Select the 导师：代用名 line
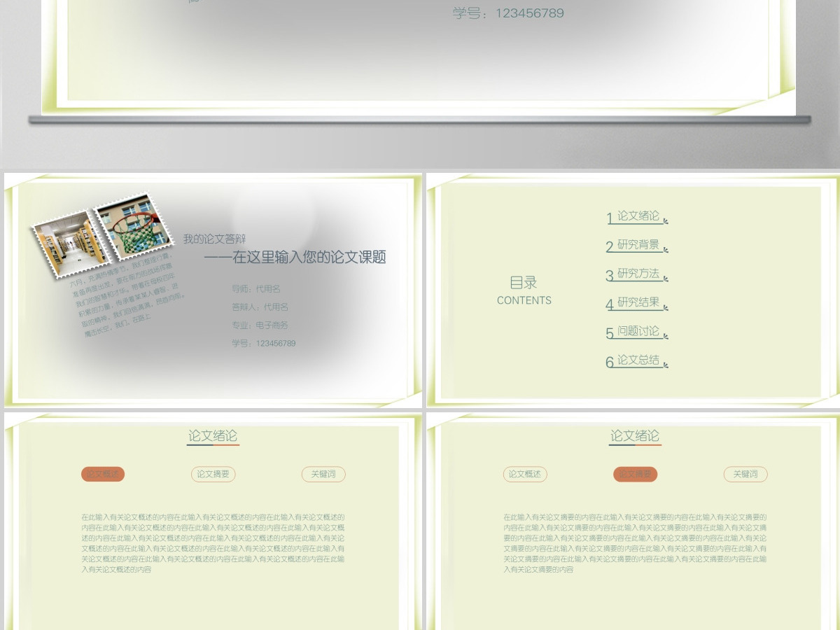This screenshot has width=840, height=630. click(x=256, y=289)
